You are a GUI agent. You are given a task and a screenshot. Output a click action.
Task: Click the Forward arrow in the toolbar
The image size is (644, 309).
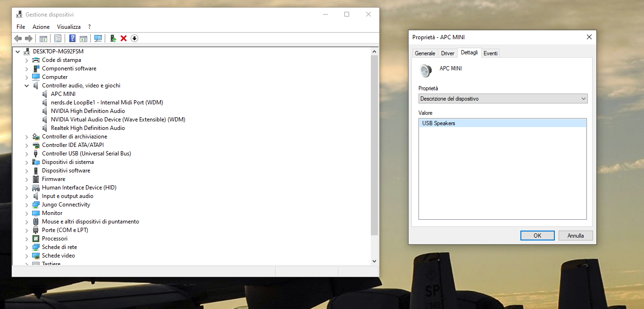click(29, 38)
